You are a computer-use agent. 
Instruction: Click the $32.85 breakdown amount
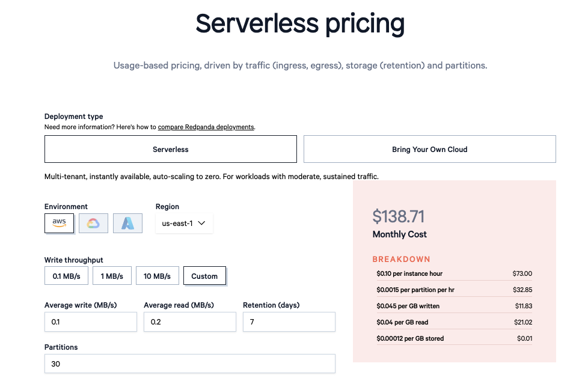[x=522, y=290]
